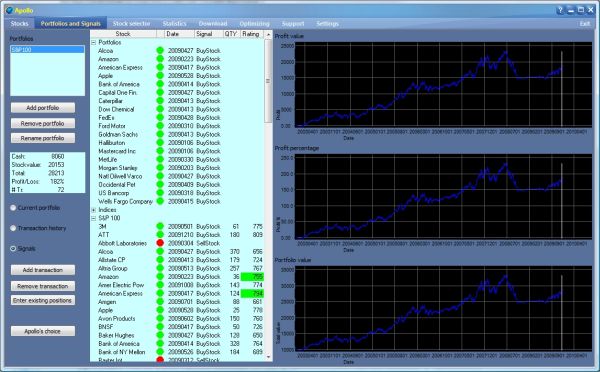The image size is (600, 372).
Task: Click green signal icon for Amgen
Action: click(x=160, y=302)
